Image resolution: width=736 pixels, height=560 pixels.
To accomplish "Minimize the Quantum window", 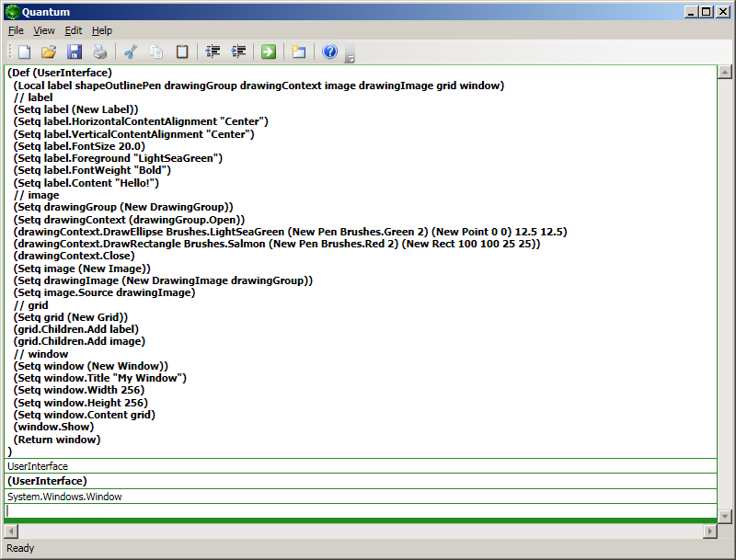I will 691,12.
